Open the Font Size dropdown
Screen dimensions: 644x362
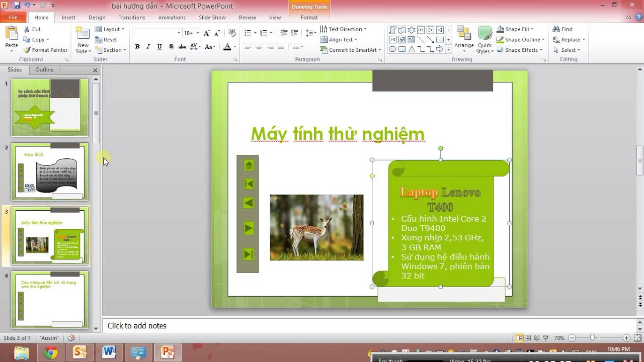pyautogui.click(x=198, y=33)
